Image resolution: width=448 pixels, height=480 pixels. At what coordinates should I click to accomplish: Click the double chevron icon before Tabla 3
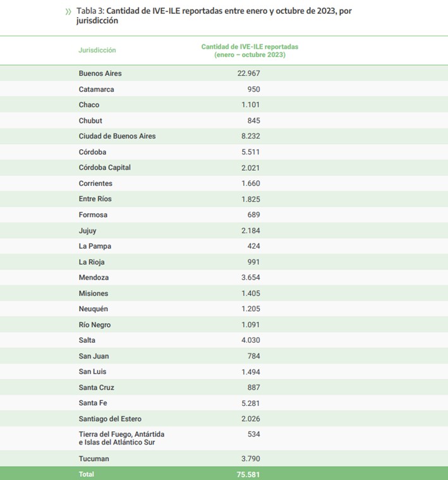point(68,11)
